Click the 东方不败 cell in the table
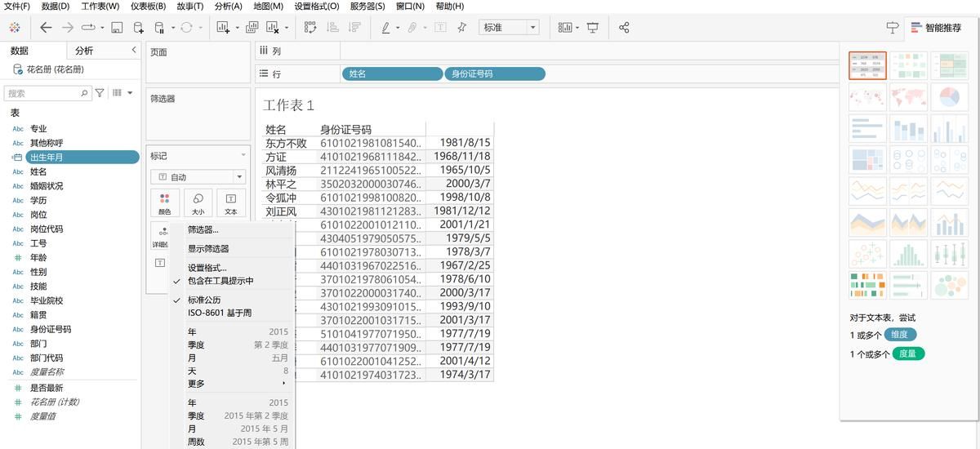The height and width of the screenshot is (449, 980). pos(286,143)
